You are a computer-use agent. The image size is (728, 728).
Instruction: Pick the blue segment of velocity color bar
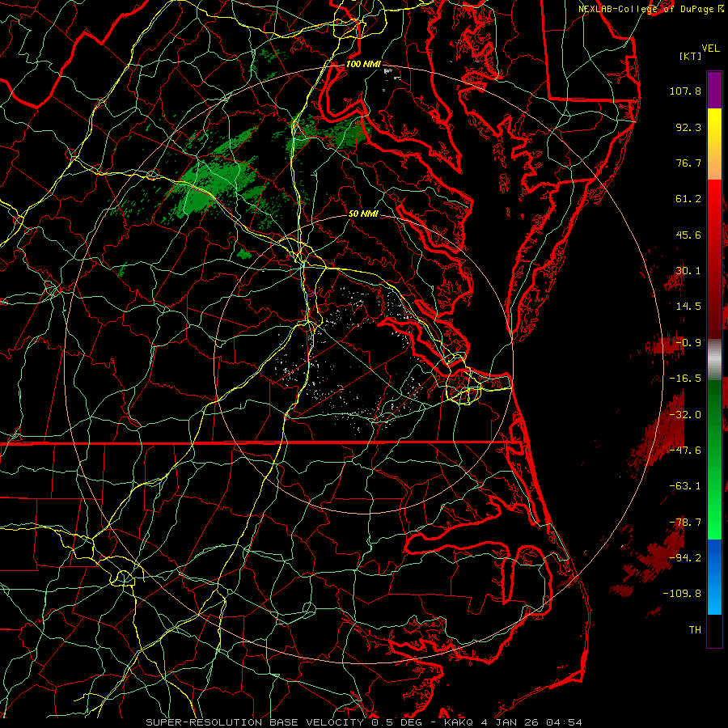(x=714, y=577)
